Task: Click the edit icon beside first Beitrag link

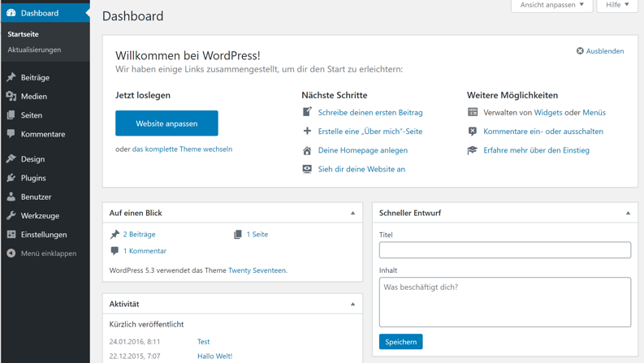Action: pyautogui.click(x=307, y=112)
